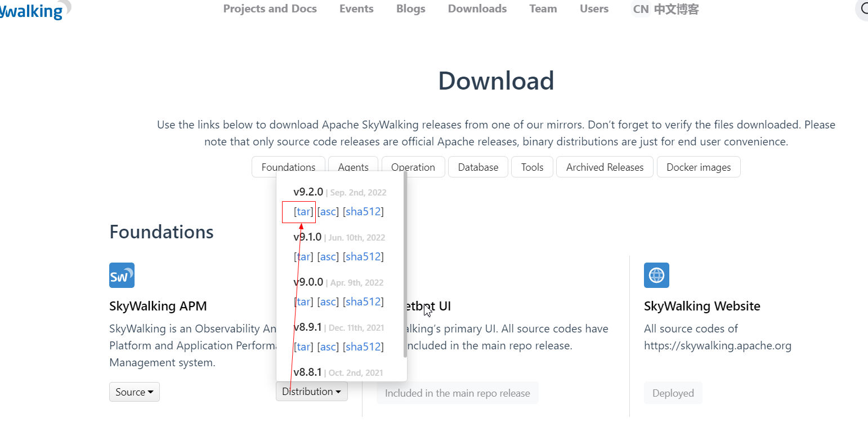868x444 pixels.
Task: Download v8.9.1 tar file
Action: [303, 347]
